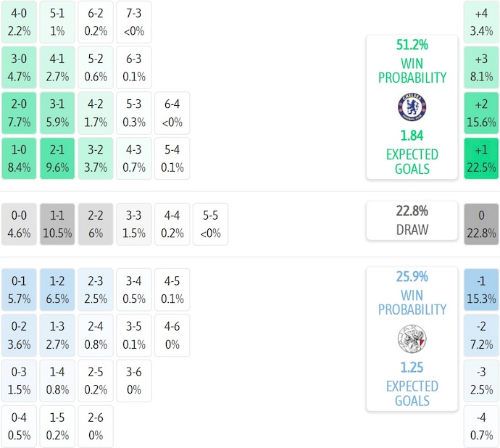Choose the 0-0 scoreline tile

pyautogui.click(x=19, y=224)
